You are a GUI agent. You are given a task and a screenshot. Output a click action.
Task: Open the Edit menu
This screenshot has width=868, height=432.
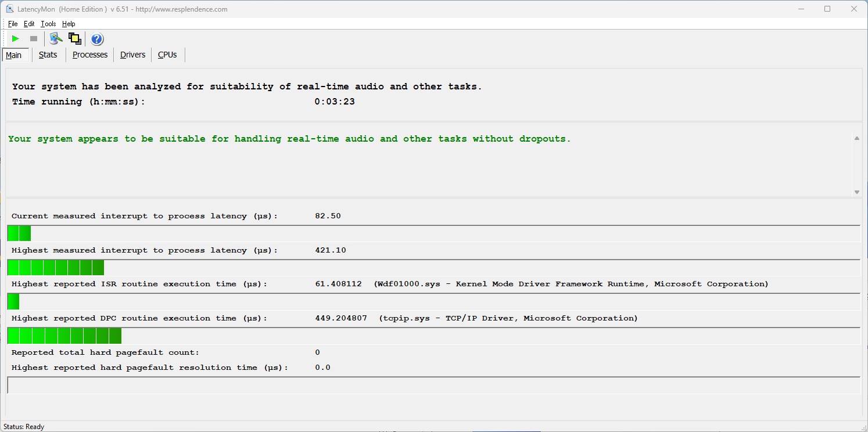(29, 24)
